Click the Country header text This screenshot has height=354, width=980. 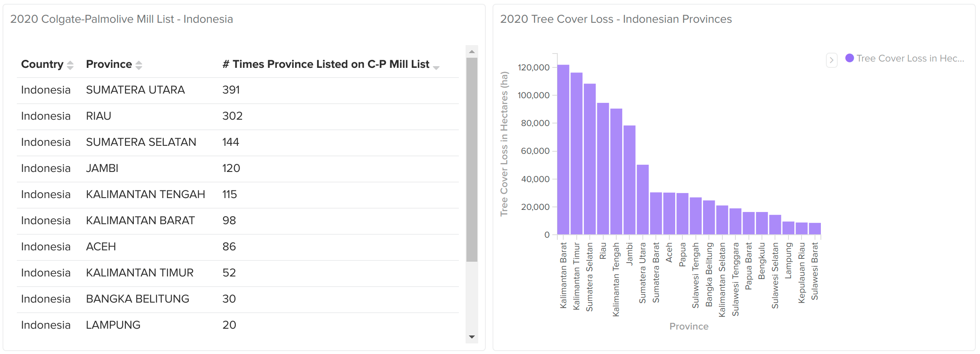42,64
